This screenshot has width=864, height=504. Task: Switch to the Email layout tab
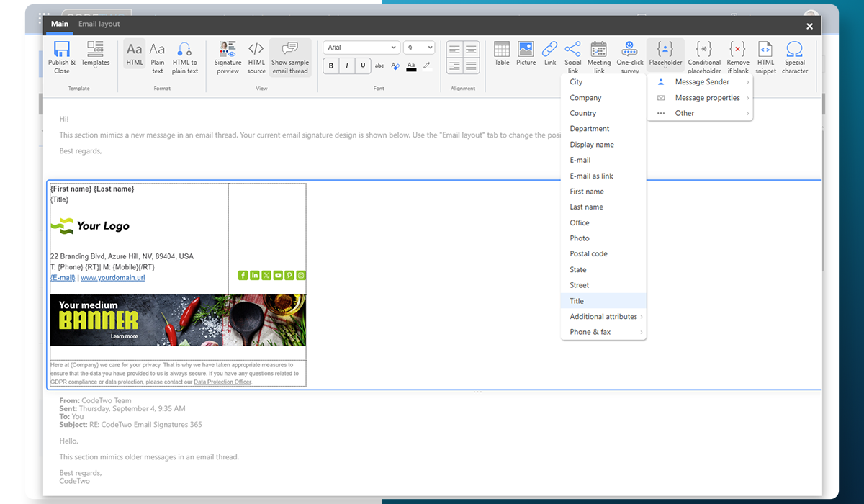tap(99, 24)
